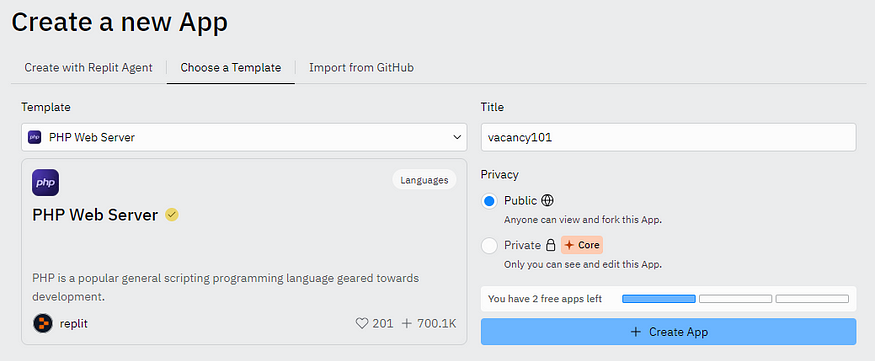Screen dimensions: 875x361
Task: Click the lock icon next to Private
Action: pos(551,245)
